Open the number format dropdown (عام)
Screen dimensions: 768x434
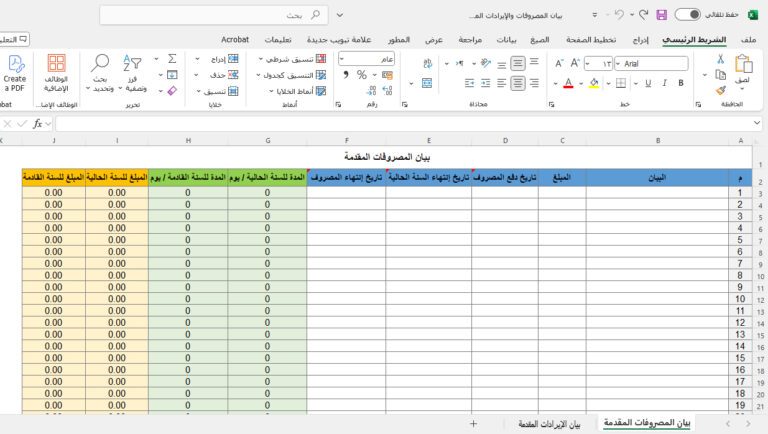[x=341, y=59]
